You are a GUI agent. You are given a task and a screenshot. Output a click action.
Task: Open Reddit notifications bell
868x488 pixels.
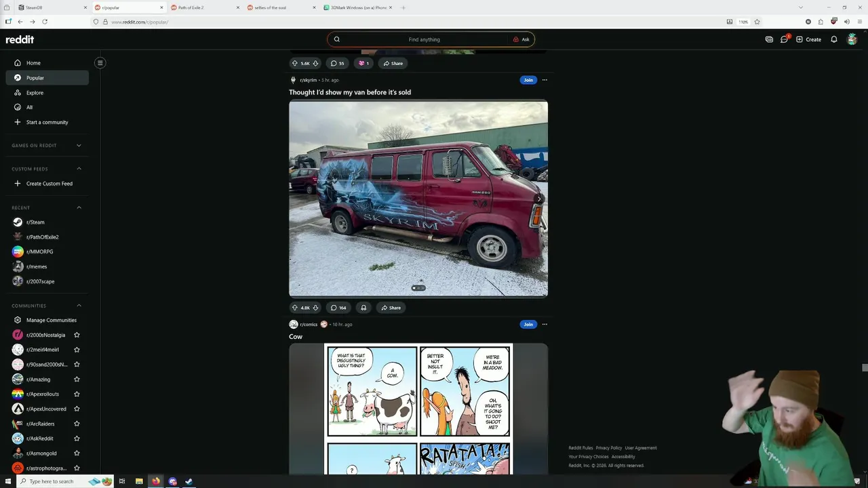(834, 39)
